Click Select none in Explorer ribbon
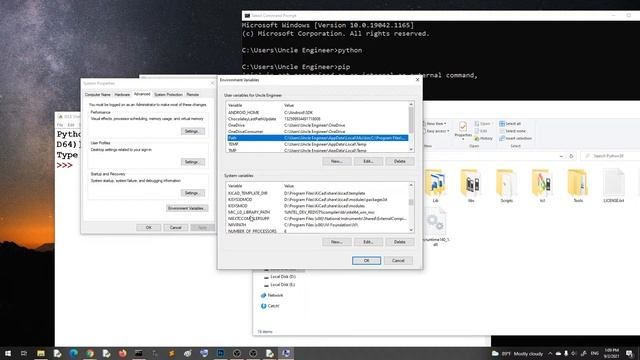Screen dimensions: 640x360 click(513, 131)
